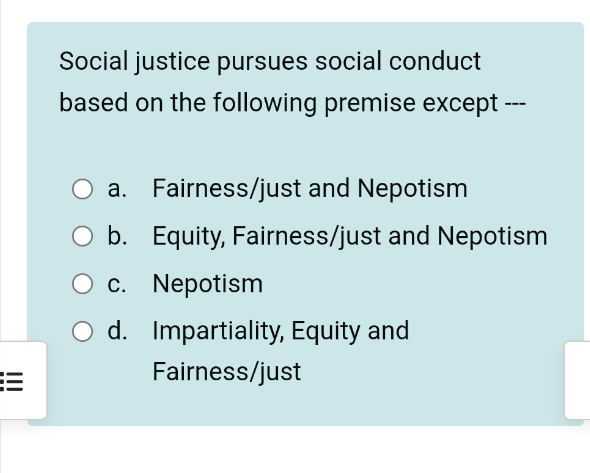Click 'Social justice pursues social conduct' text
The image size is (590, 473).
click(x=270, y=61)
